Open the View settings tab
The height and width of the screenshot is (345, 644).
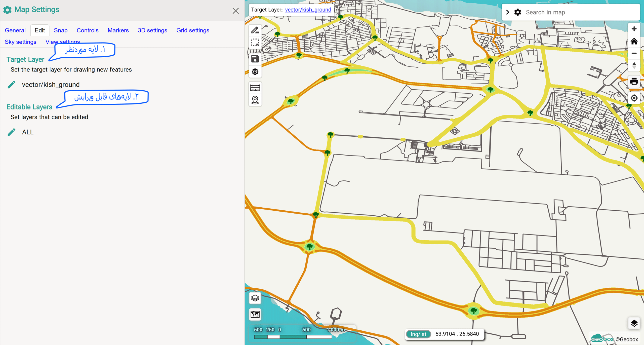click(63, 42)
